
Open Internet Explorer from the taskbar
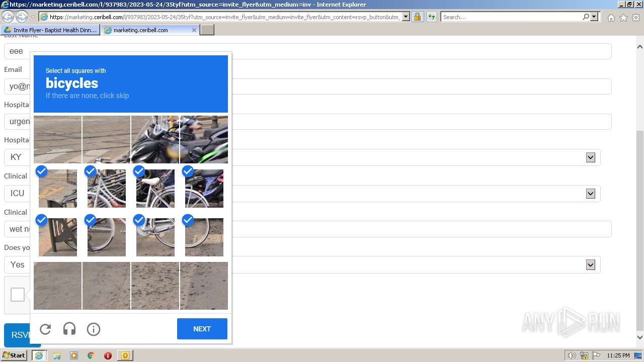39,355
